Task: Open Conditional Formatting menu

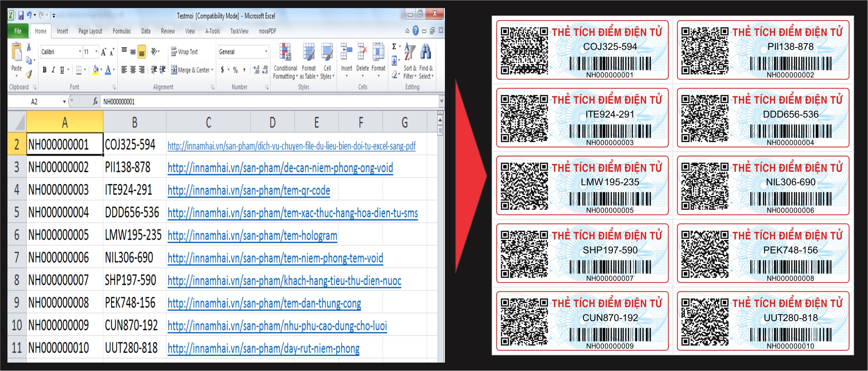Action: pos(285,61)
